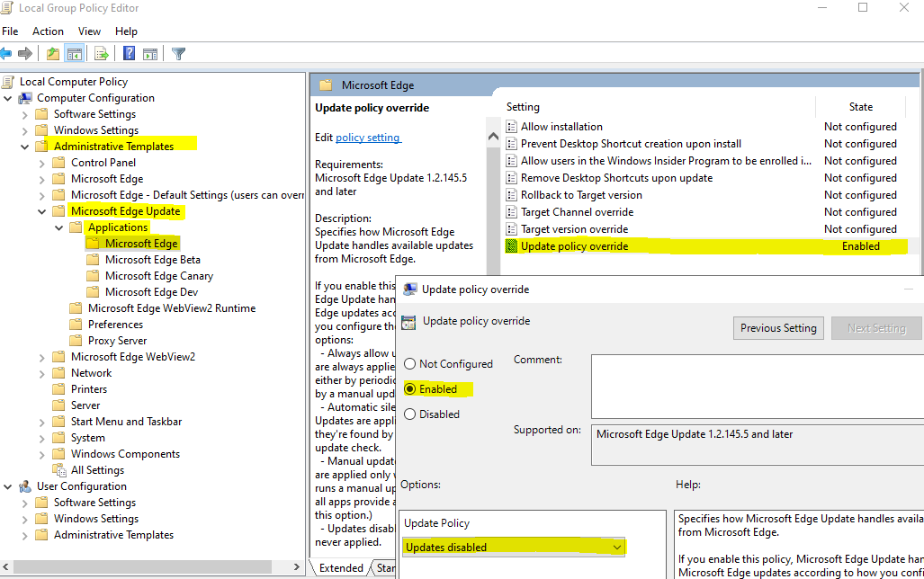
Task: Click the Printers folder icon
Action: (58, 389)
